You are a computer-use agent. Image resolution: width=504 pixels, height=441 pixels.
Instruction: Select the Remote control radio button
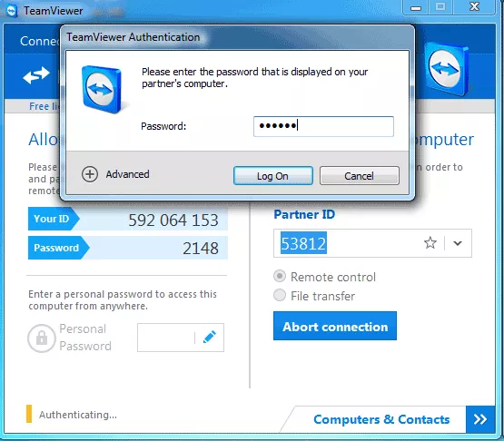[x=280, y=276]
